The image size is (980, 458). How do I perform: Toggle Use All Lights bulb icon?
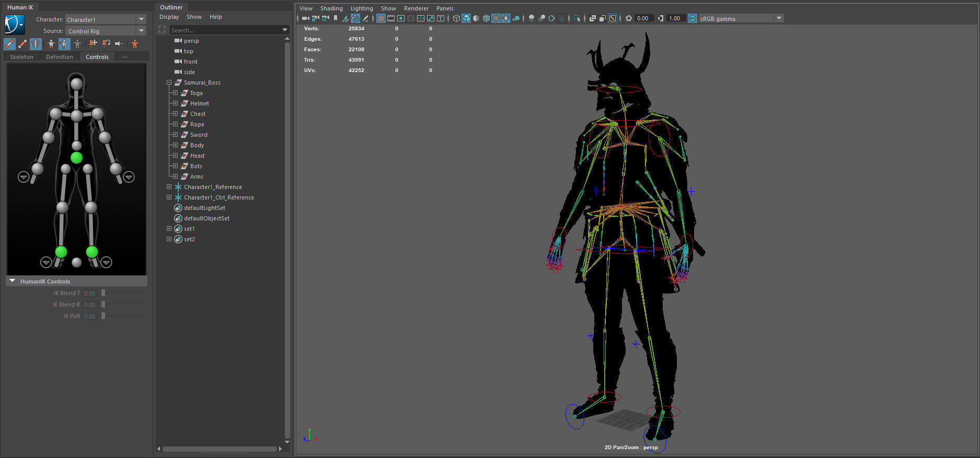[505, 18]
